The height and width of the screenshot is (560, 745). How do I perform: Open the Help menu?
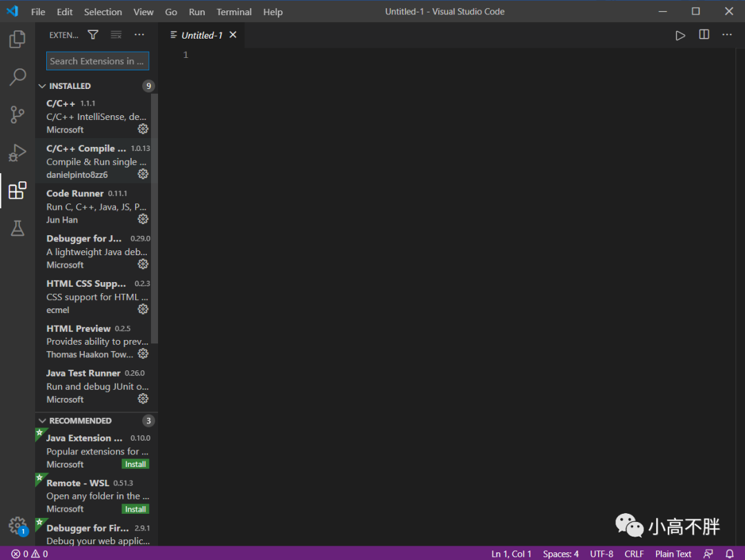[x=272, y=12]
